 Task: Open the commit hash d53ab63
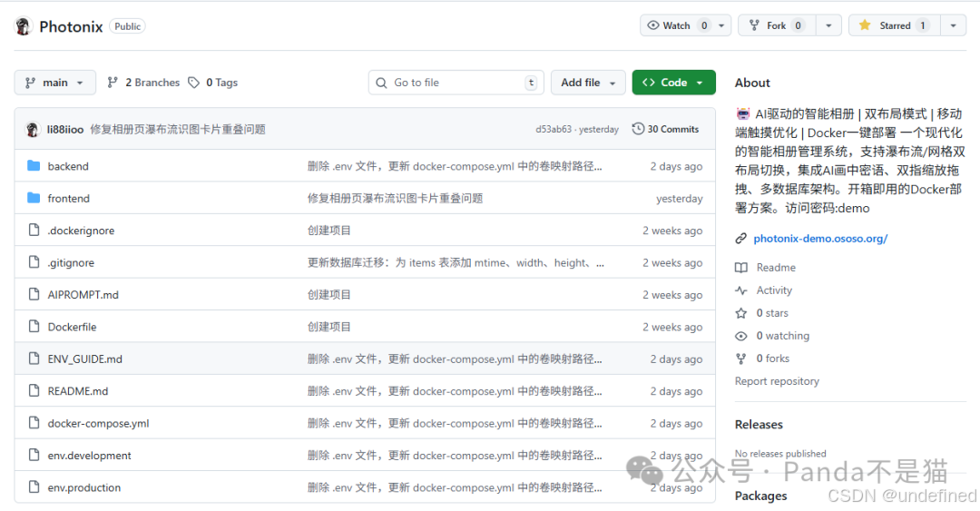(554, 130)
